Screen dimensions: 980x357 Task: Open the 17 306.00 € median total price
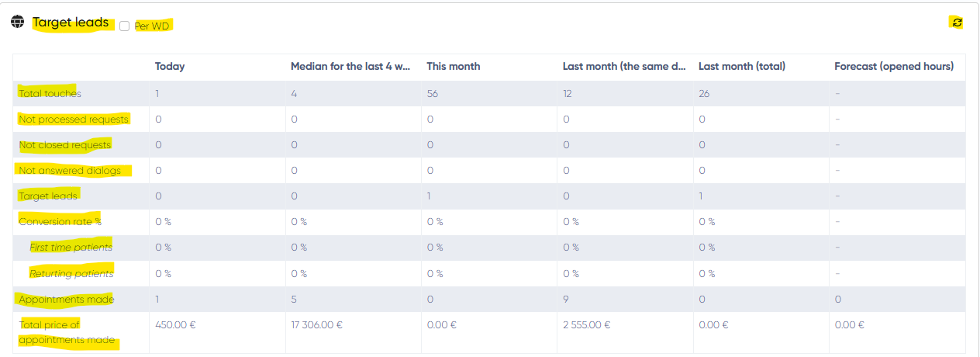(316, 325)
